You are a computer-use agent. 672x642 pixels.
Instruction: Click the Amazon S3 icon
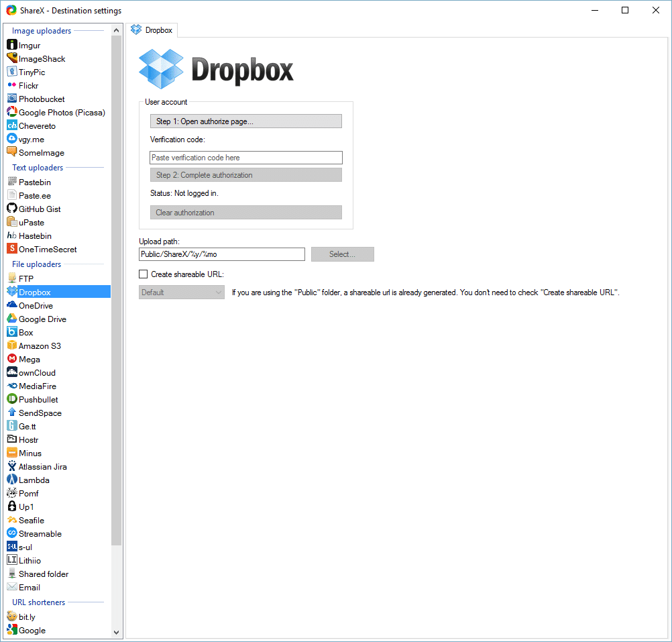tap(11, 346)
